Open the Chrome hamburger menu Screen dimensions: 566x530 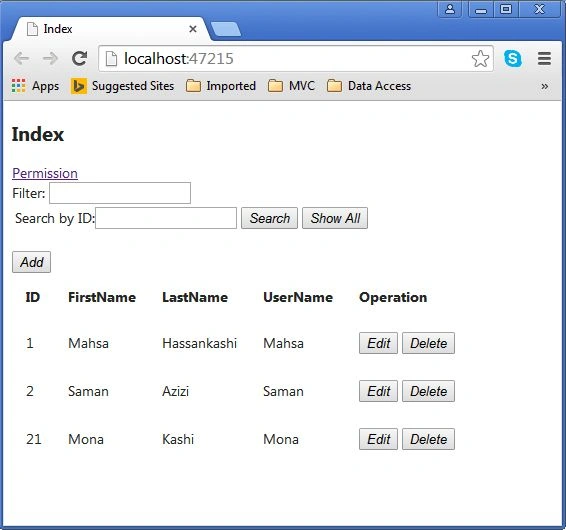[544, 58]
